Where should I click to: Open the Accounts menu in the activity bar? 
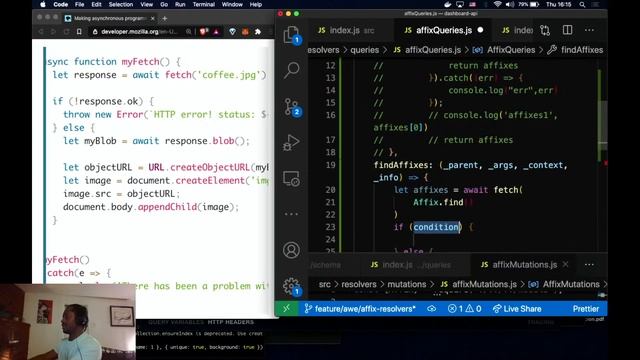[291, 250]
